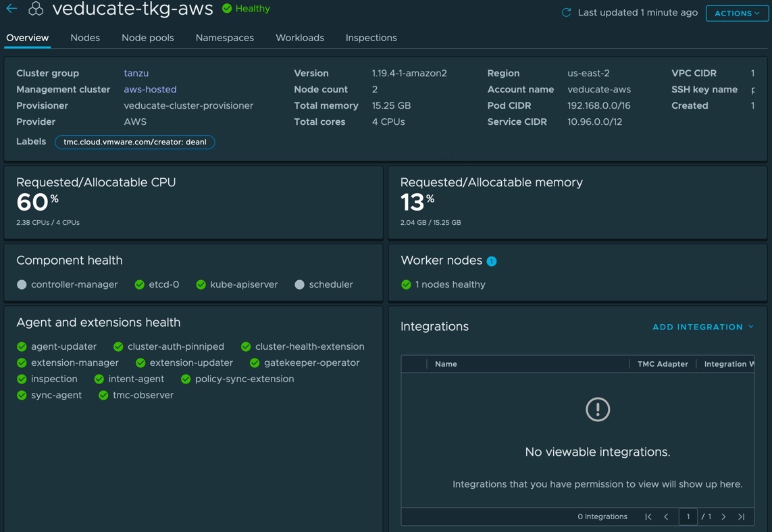Click the AWS provider value
This screenshot has height=532, width=772.
point(135,122)
